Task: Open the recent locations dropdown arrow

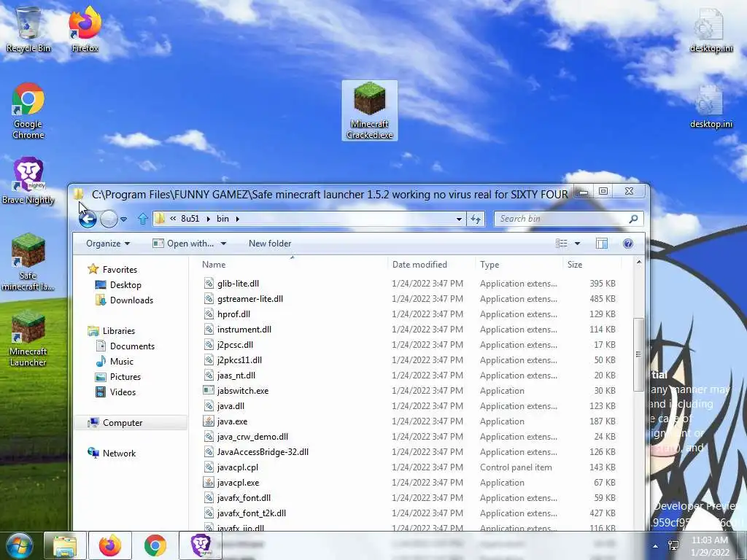Action: click(124, 219)
